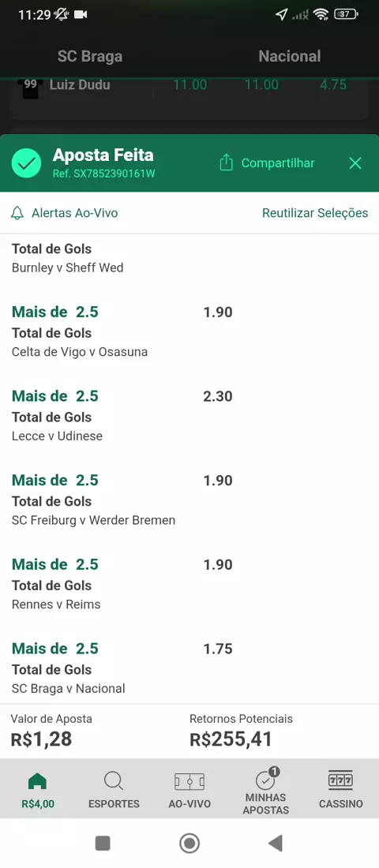Tap the green checkmark confirmation icon
Screen dimensions: 379x868
coord(26,163)
